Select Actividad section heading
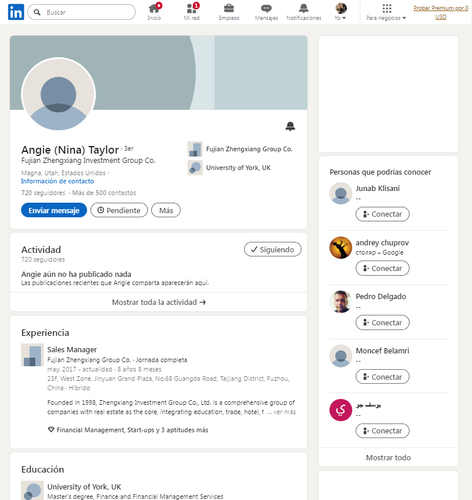 point(41,250)
